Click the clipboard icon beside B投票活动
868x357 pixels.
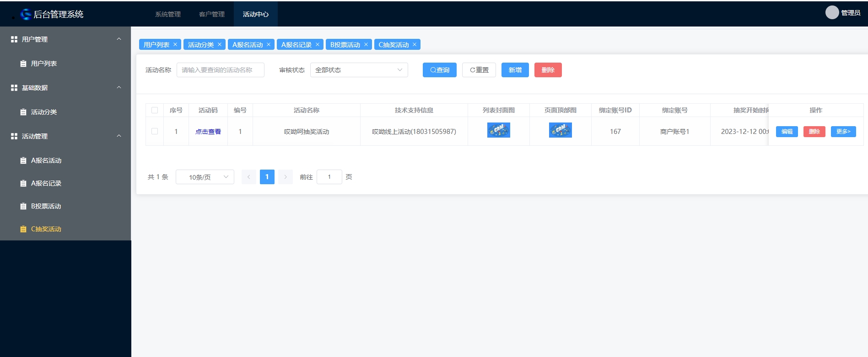23,206
